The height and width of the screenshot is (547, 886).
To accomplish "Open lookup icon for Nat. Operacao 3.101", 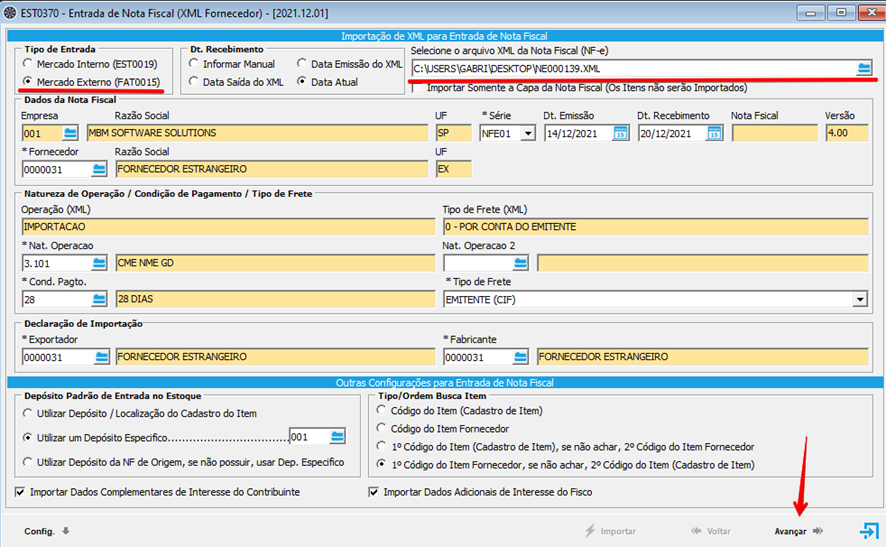I will pyautogui.click(x=99, y=263).
